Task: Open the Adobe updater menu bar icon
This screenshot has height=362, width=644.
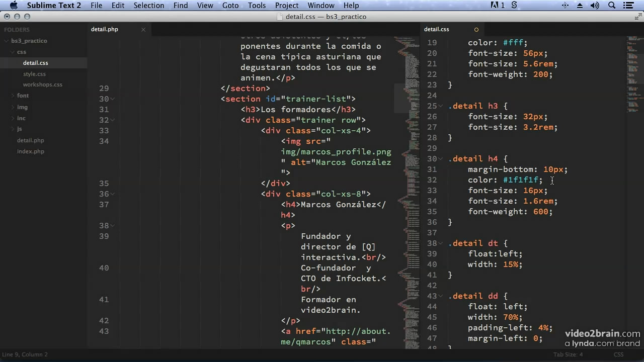Action: (497, 6)
